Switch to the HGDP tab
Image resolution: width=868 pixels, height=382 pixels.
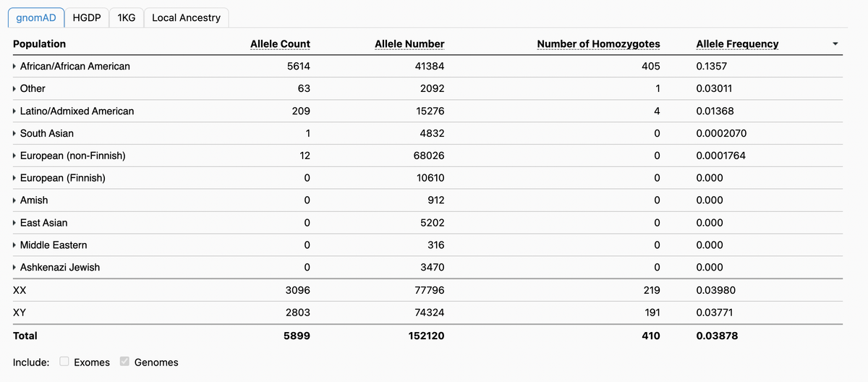coord(87,17)
